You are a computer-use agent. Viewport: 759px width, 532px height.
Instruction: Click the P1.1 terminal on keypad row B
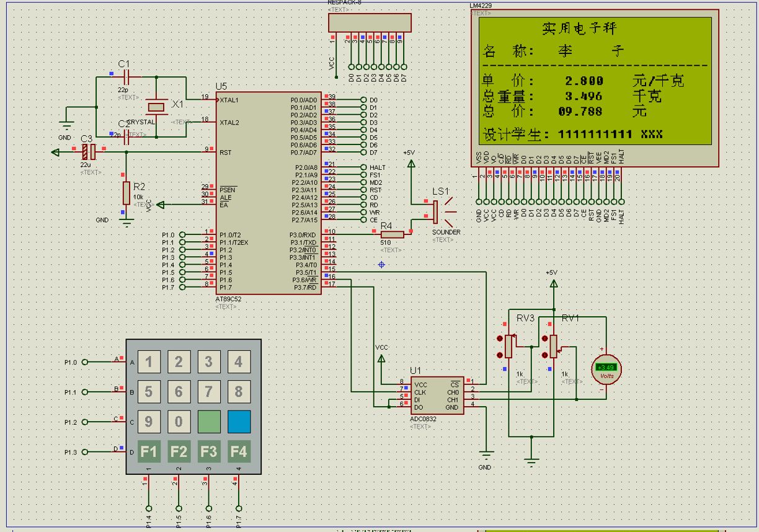pos(85,392)
